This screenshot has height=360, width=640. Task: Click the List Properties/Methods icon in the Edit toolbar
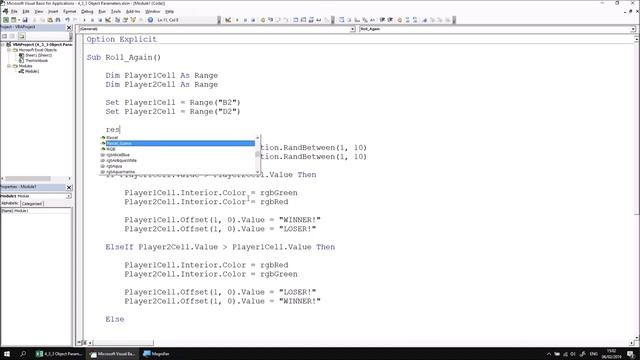(342, 20)
